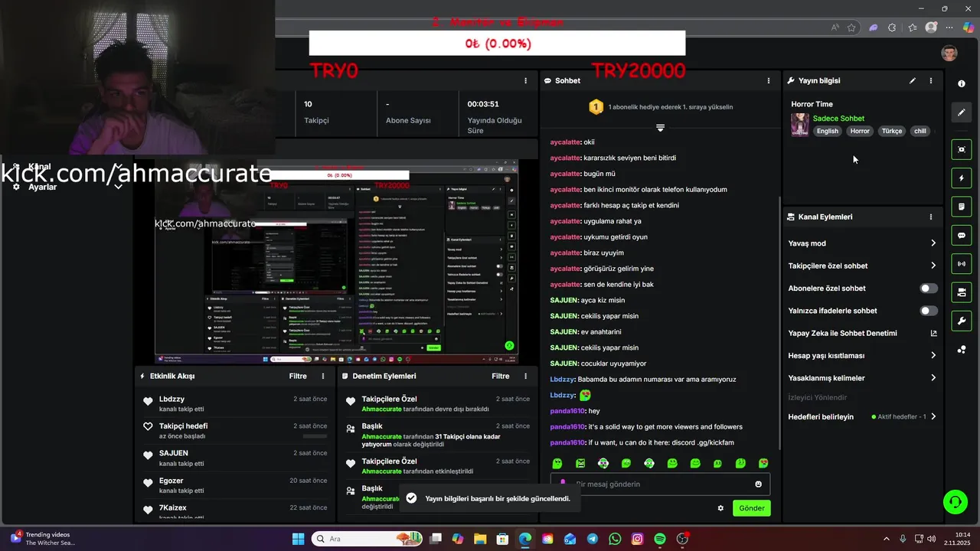The height and width of the screenshot is (551, 980).
Task: Click the Gönder send button
Action: coord(752,508)
